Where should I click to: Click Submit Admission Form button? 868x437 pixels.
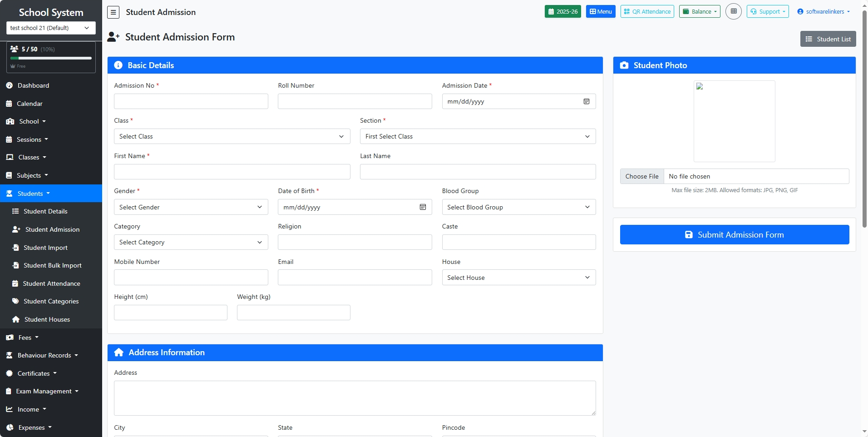pyautogui.click(x=734, y=235)
